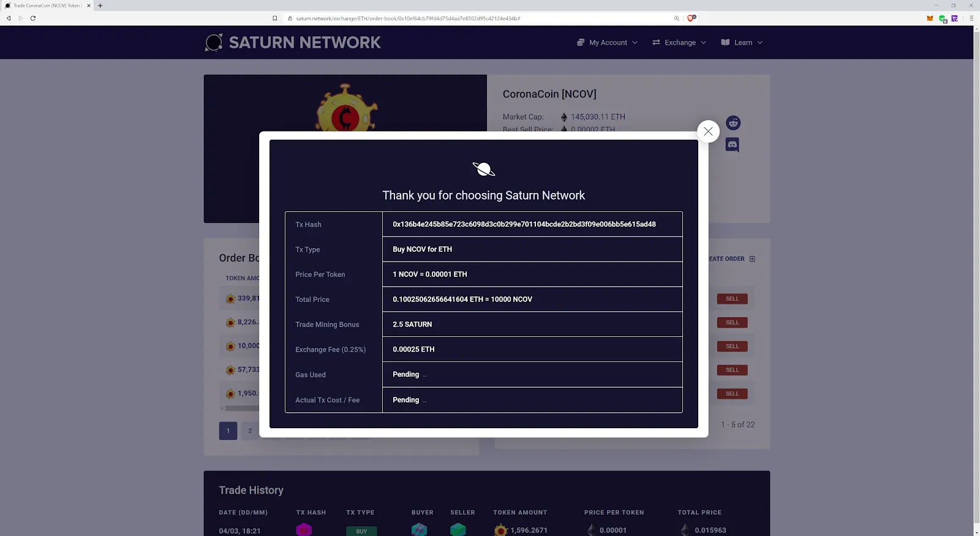Click the transaction hash value

coord(524,224)
